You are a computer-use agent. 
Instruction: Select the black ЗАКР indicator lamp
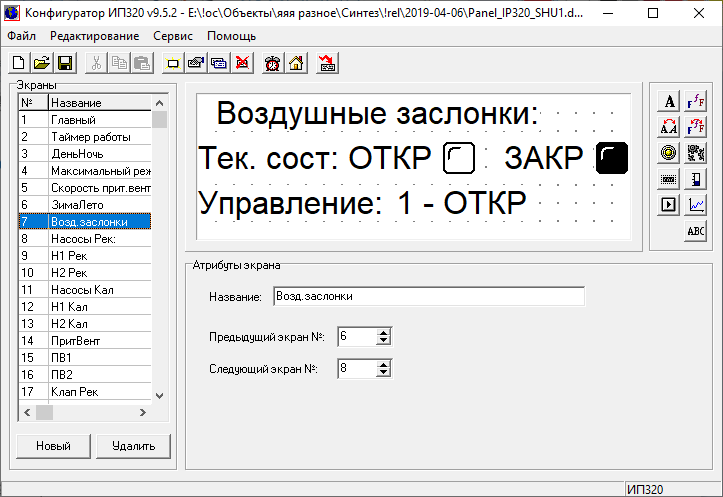[x=612, y=158]
